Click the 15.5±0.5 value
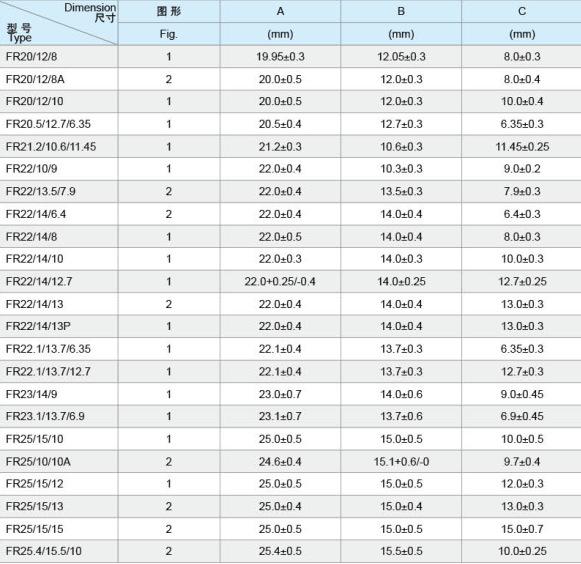The width and height of the screenshot is (581, 564). [x=401, y=551]
